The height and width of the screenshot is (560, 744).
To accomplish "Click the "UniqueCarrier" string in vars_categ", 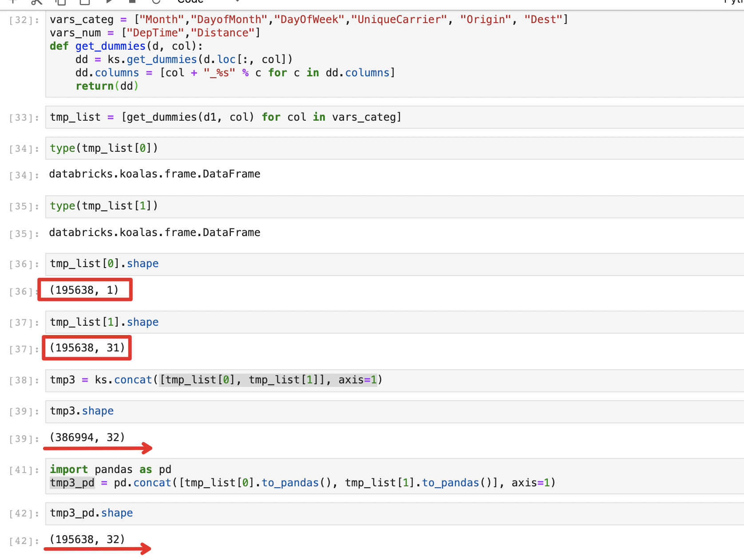I will click(x=399, y=20).
